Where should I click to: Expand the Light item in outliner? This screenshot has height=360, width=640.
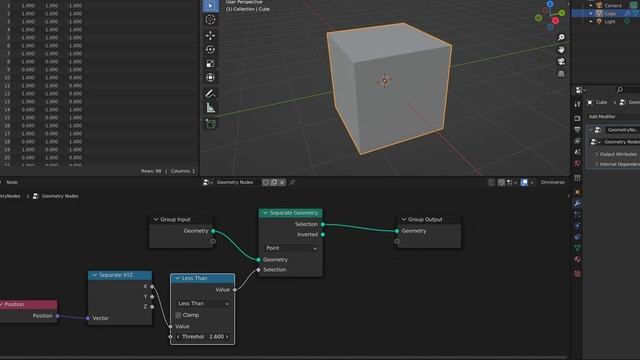(x=591, y=21)
